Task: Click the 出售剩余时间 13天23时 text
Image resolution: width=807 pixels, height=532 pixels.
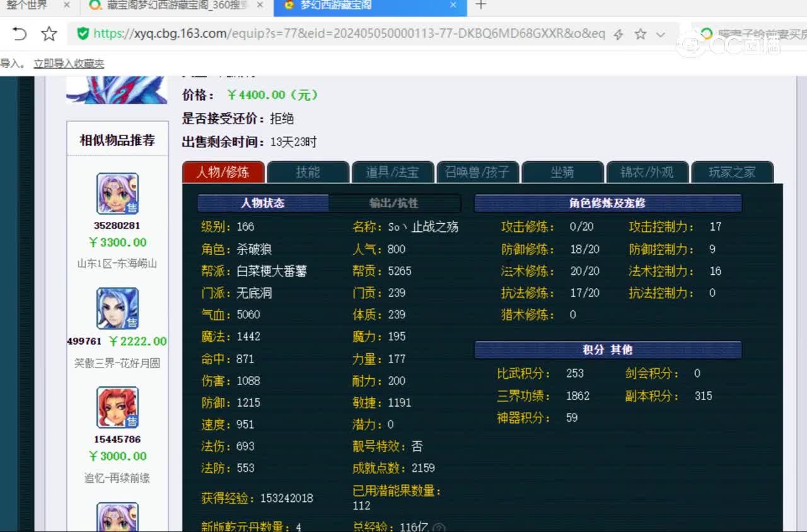Action: click(x=250, y=142)
